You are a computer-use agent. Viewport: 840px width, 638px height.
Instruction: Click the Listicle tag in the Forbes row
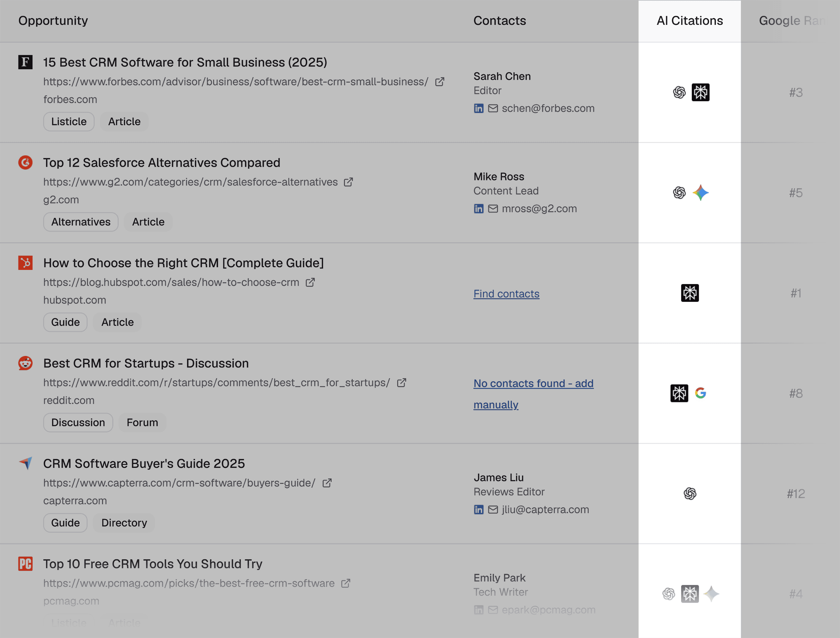(x=69, y=122)
